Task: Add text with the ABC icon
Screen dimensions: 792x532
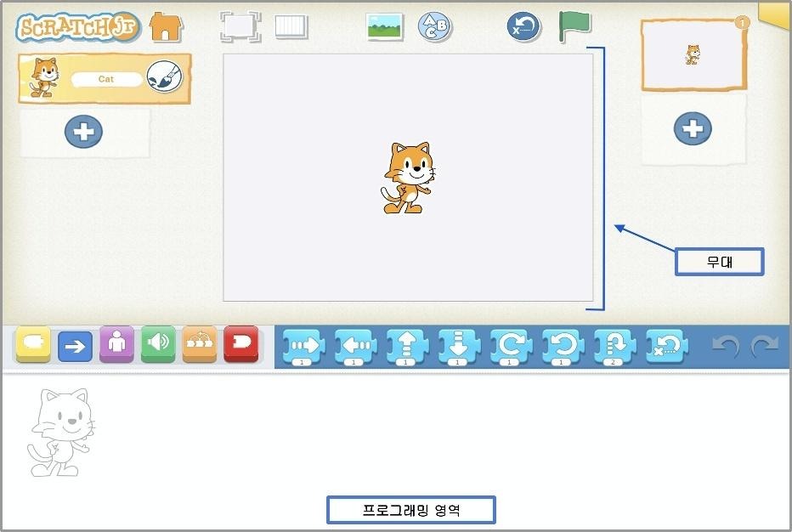Action: pyautogui.click(x=434, y=26)
